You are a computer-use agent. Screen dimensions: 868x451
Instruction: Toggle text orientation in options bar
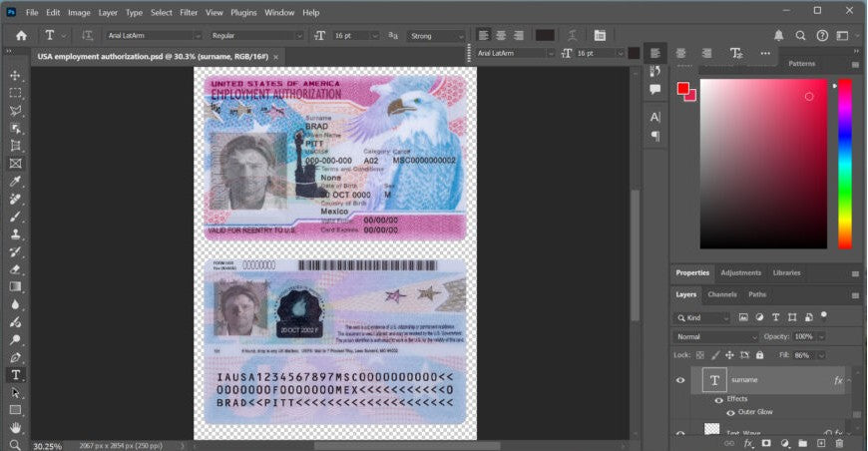point(88,35)
